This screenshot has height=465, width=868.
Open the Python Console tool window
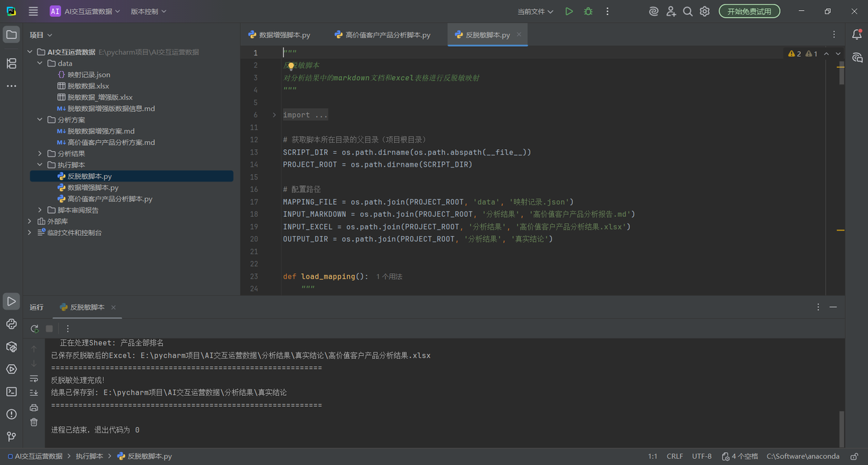12,324
